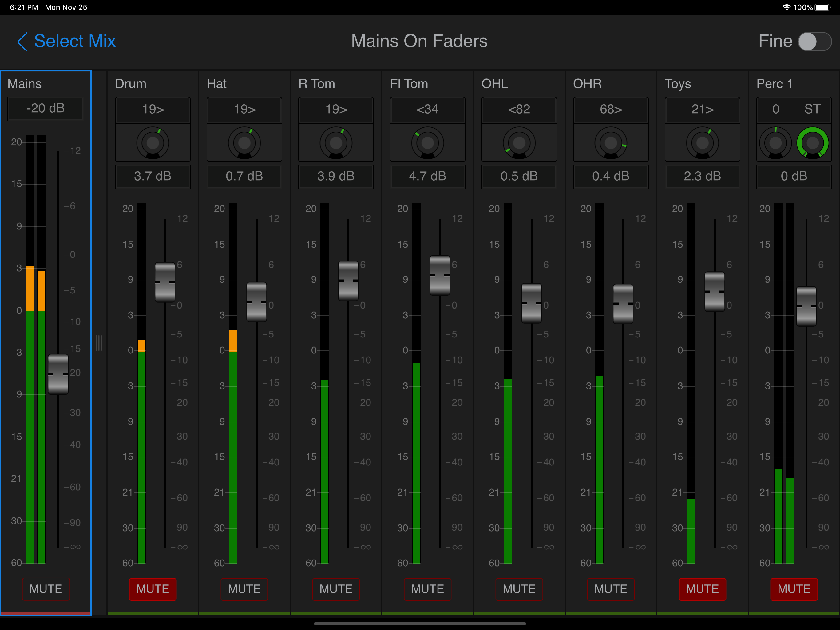Select the Toys channel name

pos(678,84)
